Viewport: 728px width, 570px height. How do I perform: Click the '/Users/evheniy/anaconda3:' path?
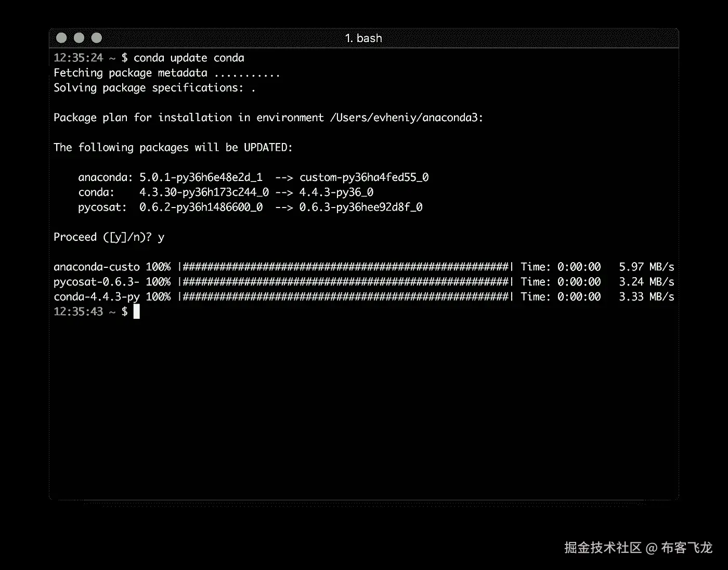tap(407, 118)
